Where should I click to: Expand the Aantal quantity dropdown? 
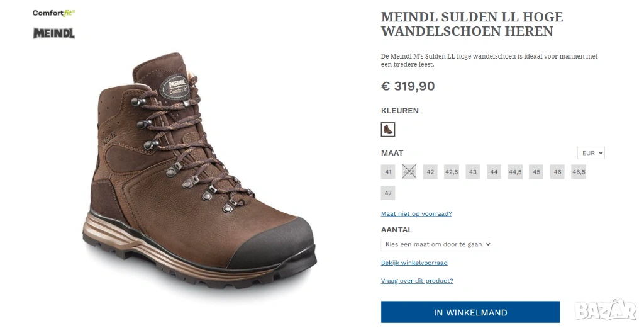point(436,244)
